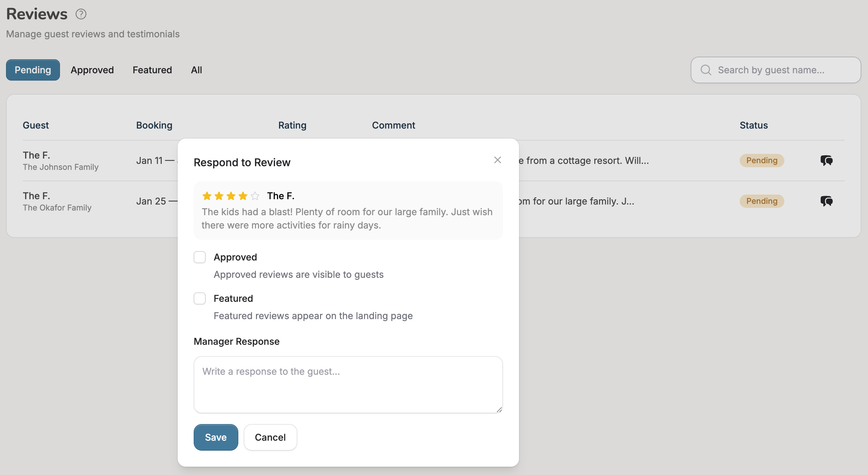Viewport: 868px width, 475px height.
Task: Click the fourth yellow star in the dialog
Action: (x=243, y=196)
